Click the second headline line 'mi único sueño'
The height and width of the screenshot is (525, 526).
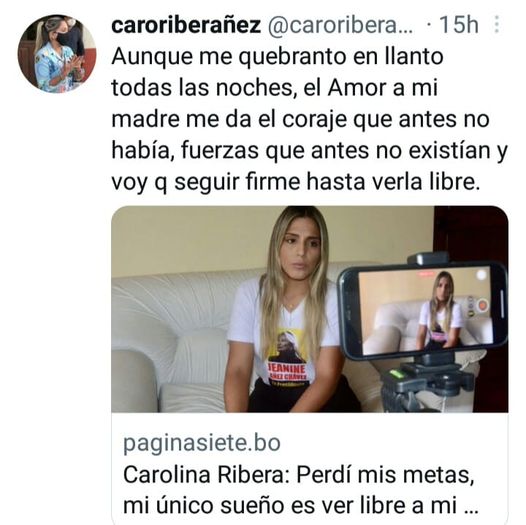(x=204, y=506)
